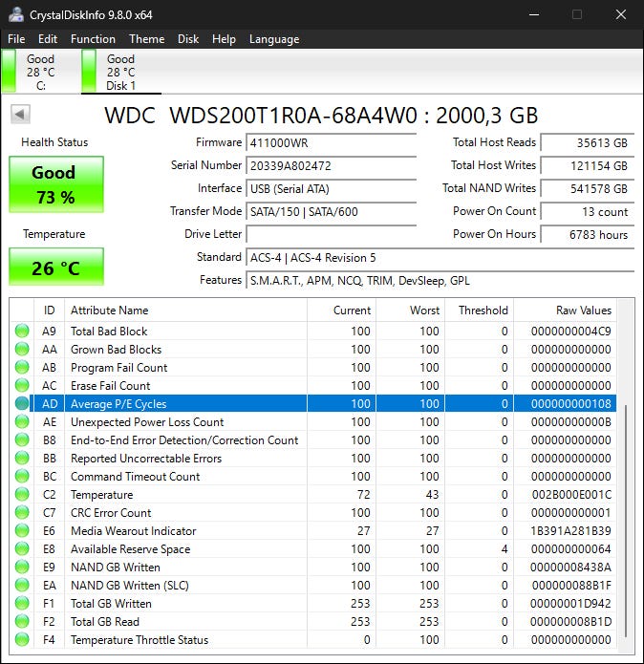This screenshot has height=664, width=644.
Task: Click status orb for Available Reserve Space
Action: pos(22,548)
